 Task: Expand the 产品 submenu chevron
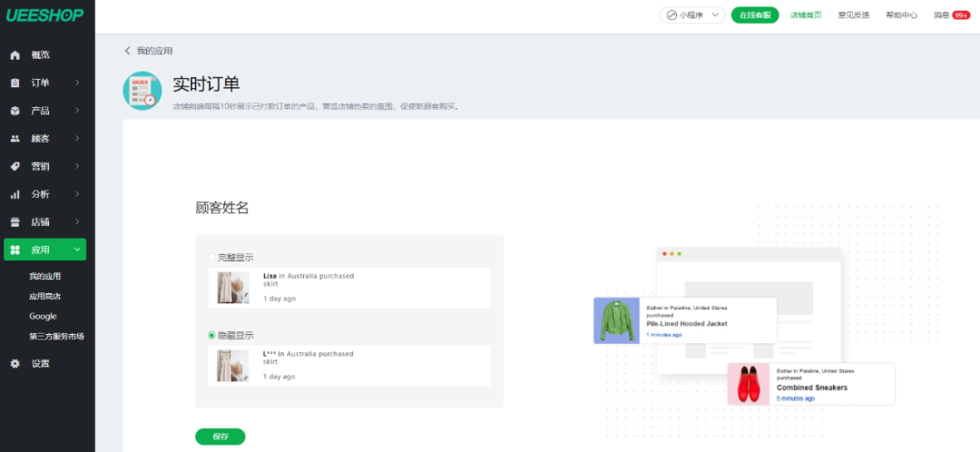(x=77, y=111)
